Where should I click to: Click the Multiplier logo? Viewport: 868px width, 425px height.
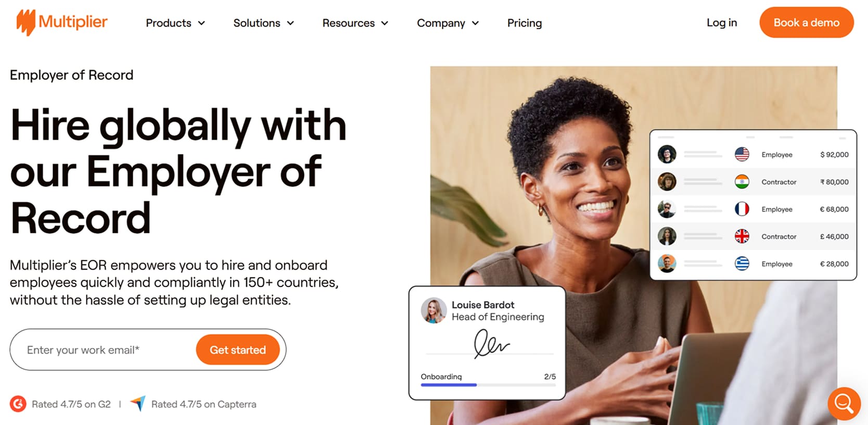point(62,22)
